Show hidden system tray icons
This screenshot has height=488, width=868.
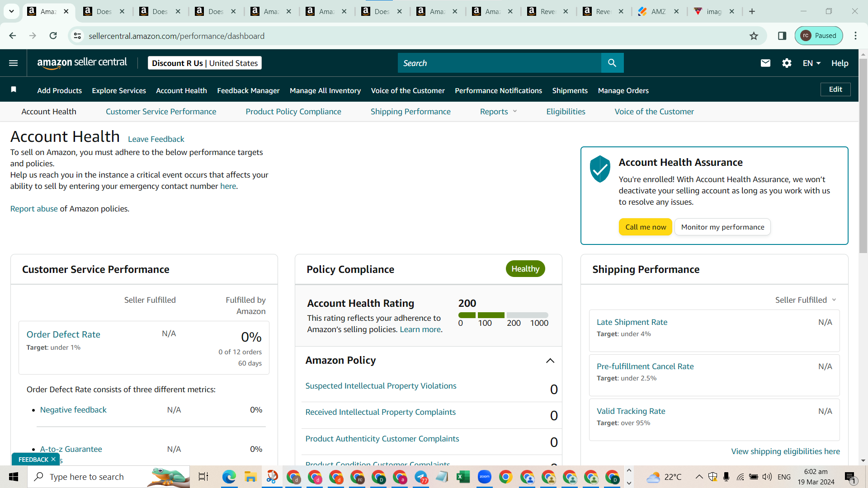(x=699, y=477)
